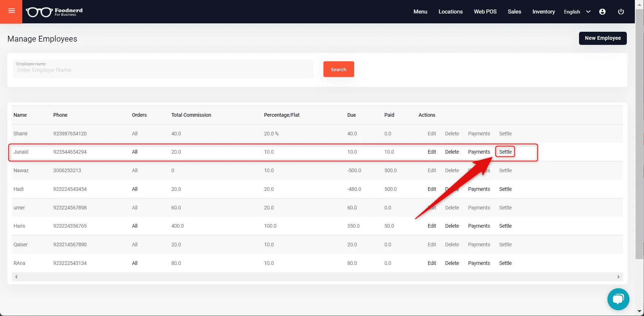The height and width of the screenshot is (316, 644).
Task: Click the Foodnerd for Business logo
Action: coord(54,12)
